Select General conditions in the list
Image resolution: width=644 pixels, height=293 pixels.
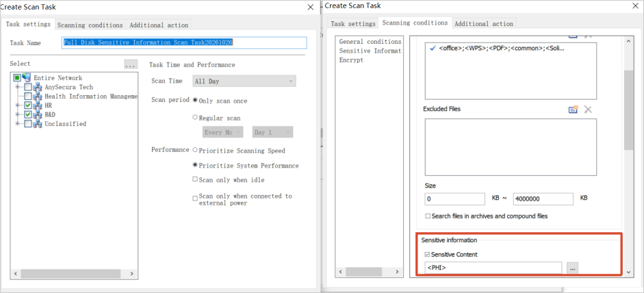click(370, 42)
